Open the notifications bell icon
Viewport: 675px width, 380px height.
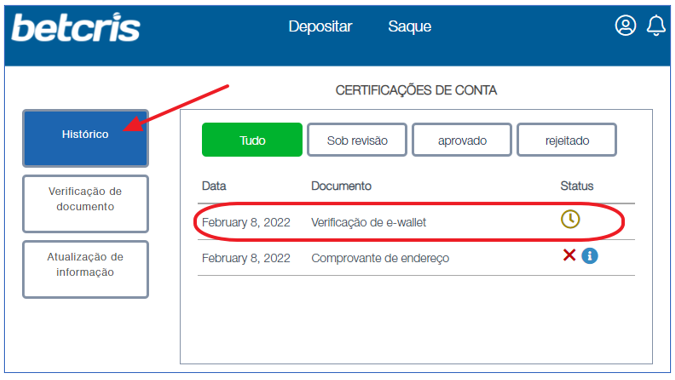(x=656, y=25)
